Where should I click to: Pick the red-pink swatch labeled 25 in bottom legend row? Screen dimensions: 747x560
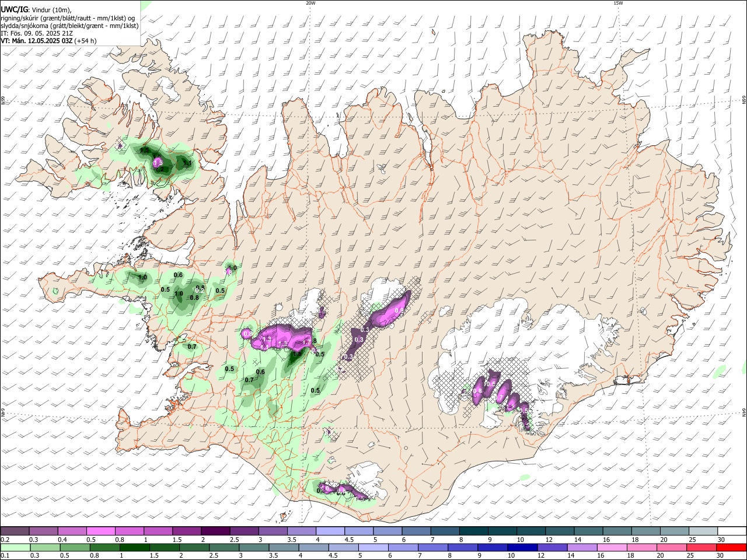coord(701,547)
